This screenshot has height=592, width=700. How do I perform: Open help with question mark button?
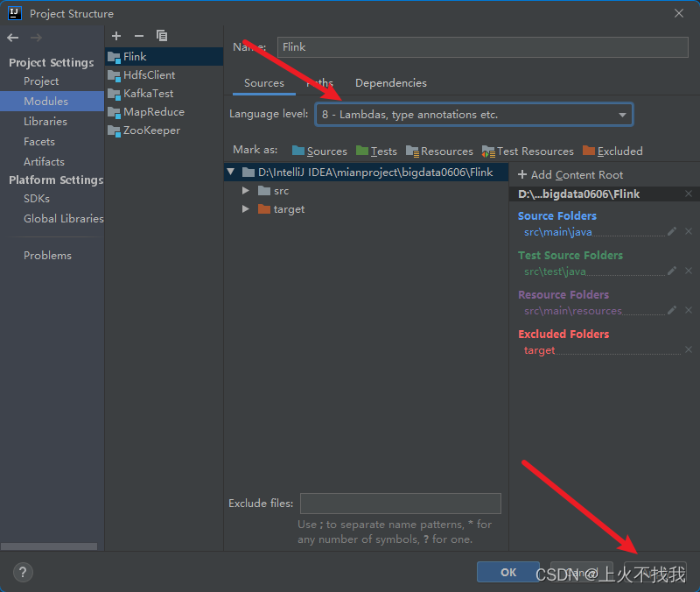pyautogui.click(x=23, y=573)
